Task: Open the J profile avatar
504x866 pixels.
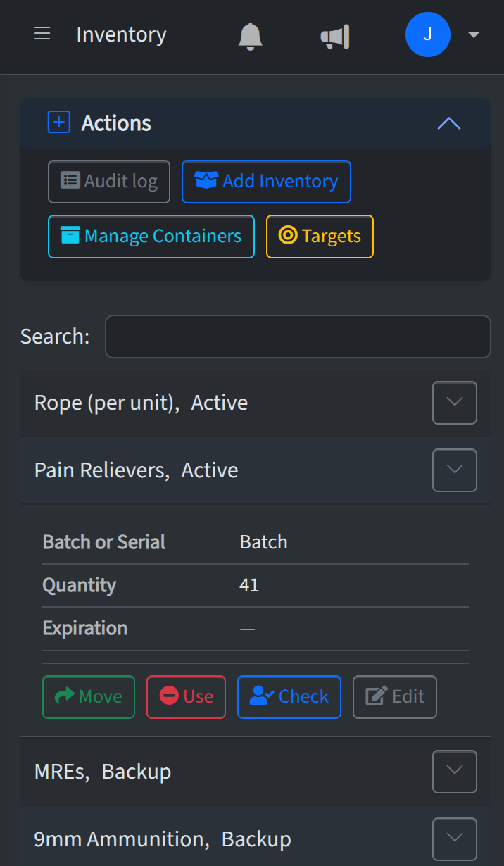Action: click(x=428, y=34)
